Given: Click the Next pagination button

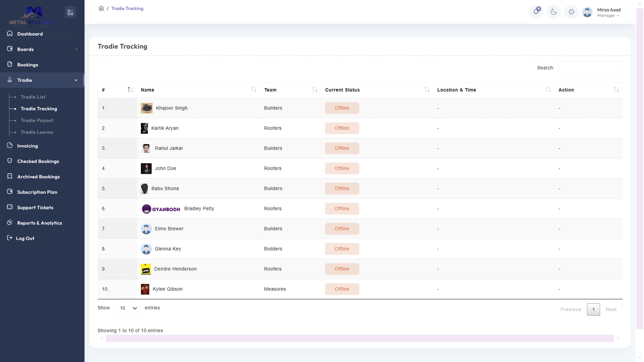Looking at the screenshot, I should tap(611, 309).
